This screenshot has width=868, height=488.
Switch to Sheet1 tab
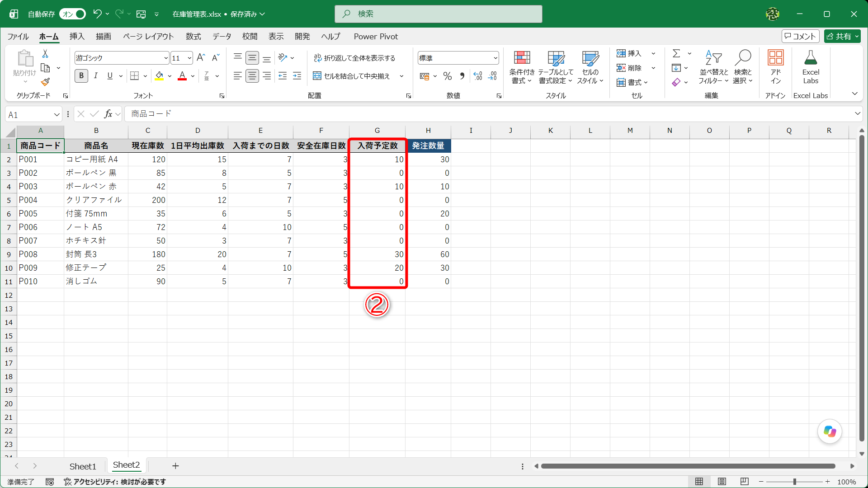pos(83,466)
